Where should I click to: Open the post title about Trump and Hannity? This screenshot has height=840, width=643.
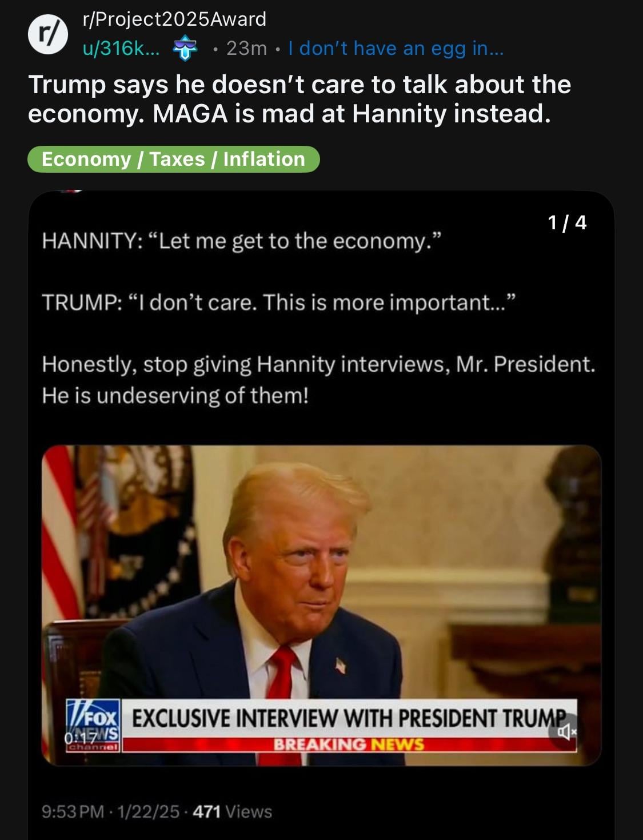(x=299, y=99)
